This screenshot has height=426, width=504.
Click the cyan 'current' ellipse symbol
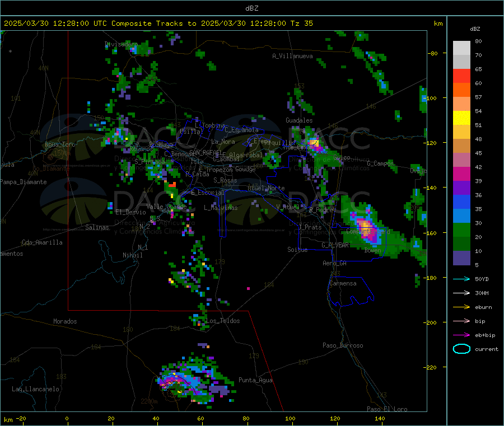[461, 349]
